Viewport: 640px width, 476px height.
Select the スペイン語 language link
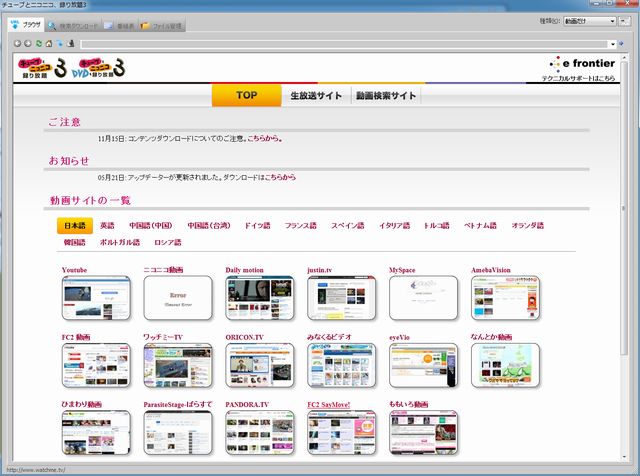347,225
